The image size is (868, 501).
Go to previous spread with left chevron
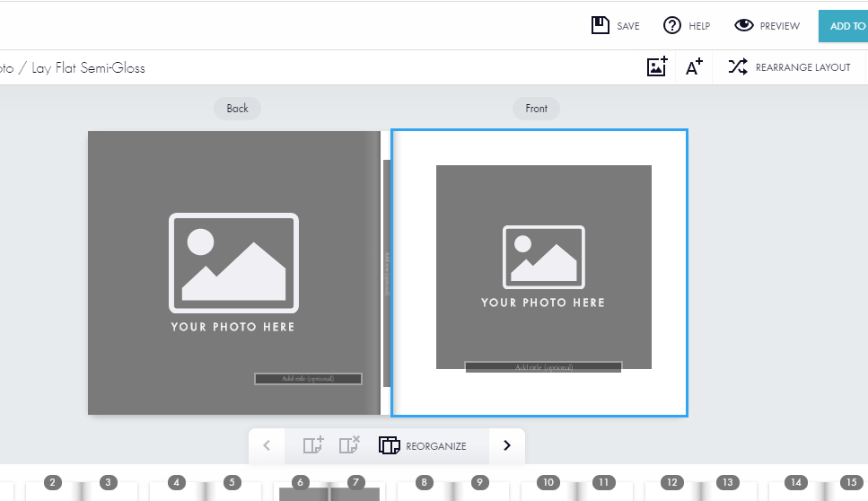[x=267, y=445]
